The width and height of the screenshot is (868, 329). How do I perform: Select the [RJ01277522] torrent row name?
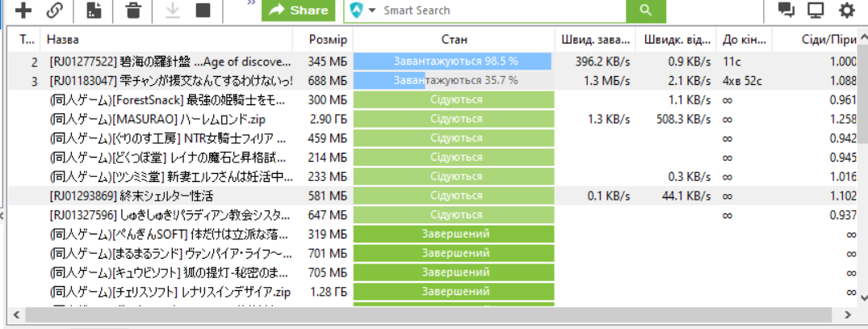(x=170, y=61)
